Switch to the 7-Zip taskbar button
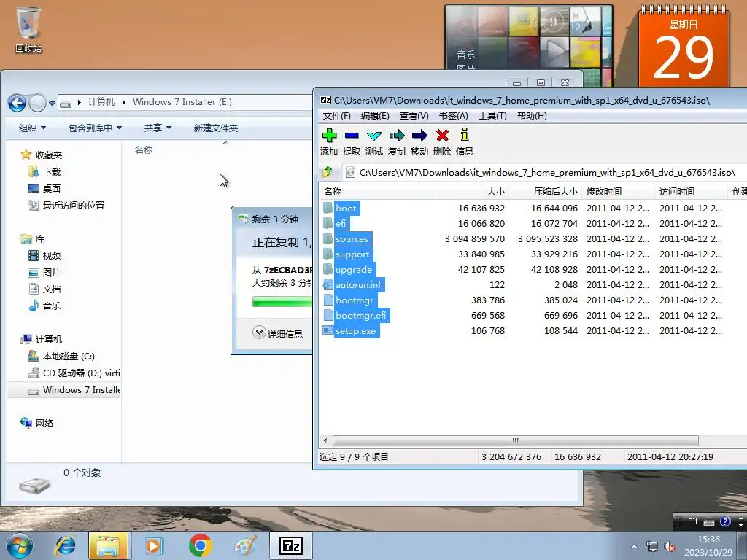The height and width of the screenshot is (560, 747). click(x=291, y=545)
